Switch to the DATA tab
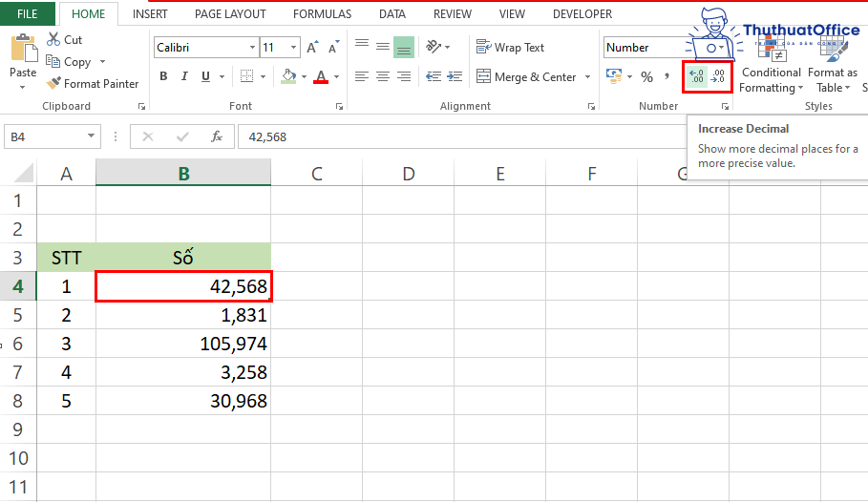 (392, 14)
